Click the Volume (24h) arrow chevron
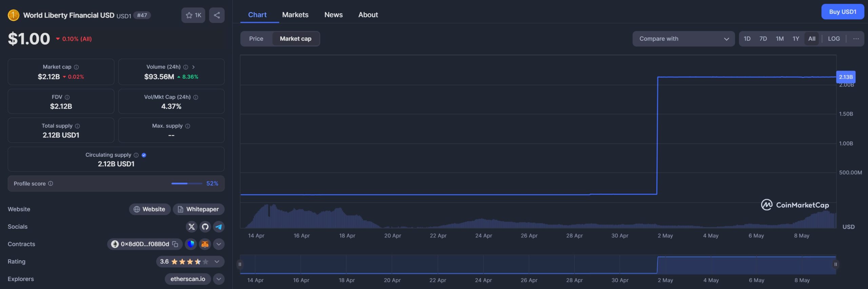The width and height of the screenshot is (868, 289). point(193,67)
